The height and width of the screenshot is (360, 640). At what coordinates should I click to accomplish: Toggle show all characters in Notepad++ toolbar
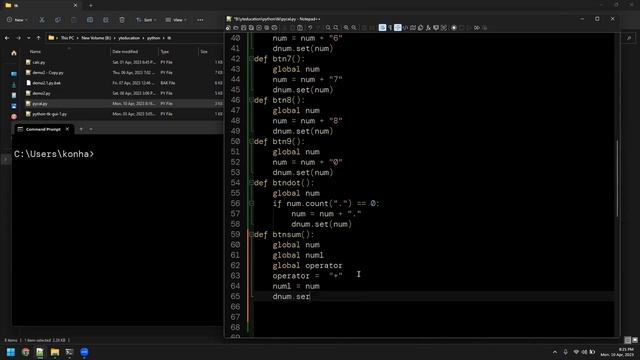coord(390,28)
